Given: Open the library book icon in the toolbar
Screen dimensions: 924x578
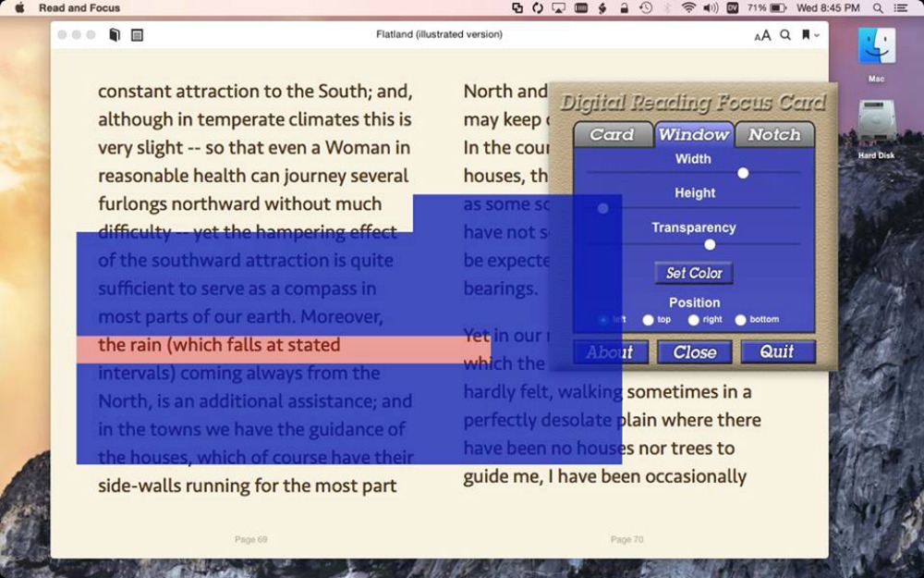Looking at the screenshot, I should [x=115, y=35].
